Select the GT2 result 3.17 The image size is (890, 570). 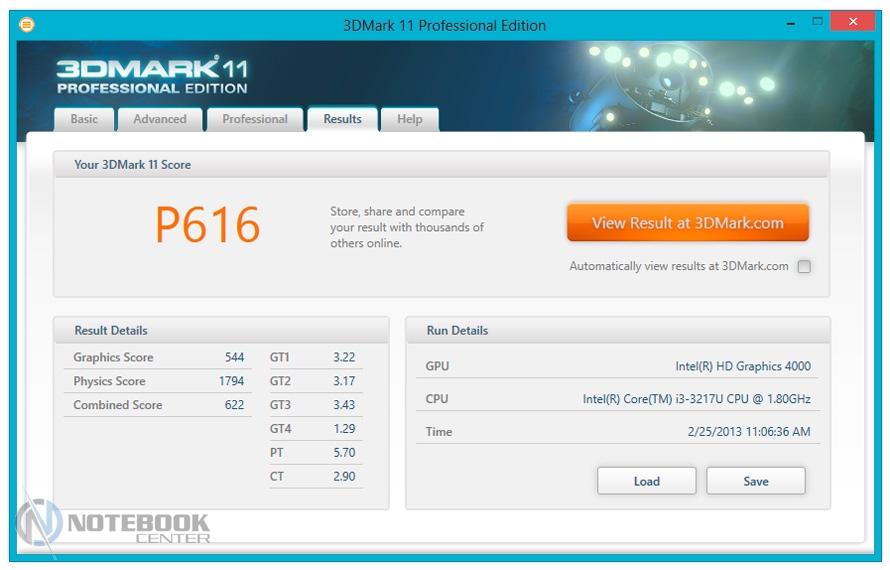(344, 381)
